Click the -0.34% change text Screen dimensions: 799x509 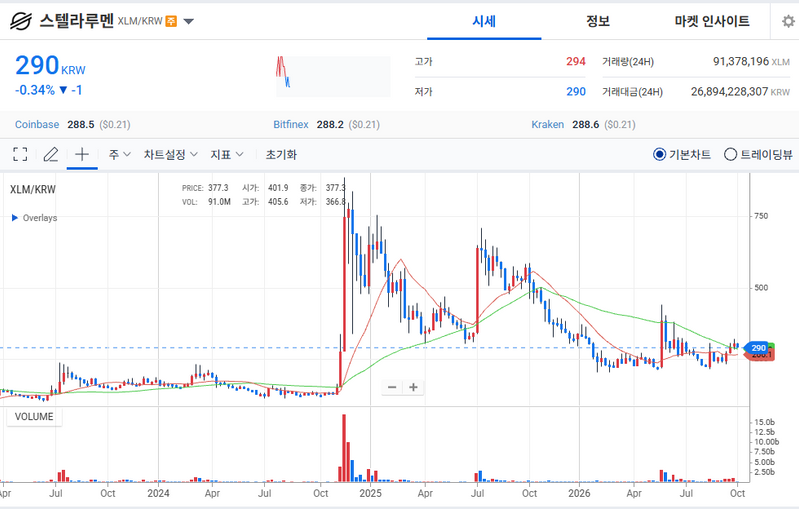pyautogui.click(x=35, y=90)
